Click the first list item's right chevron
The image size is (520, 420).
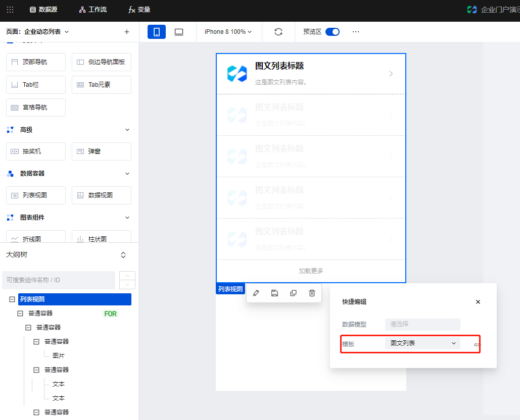click(391, 74)
